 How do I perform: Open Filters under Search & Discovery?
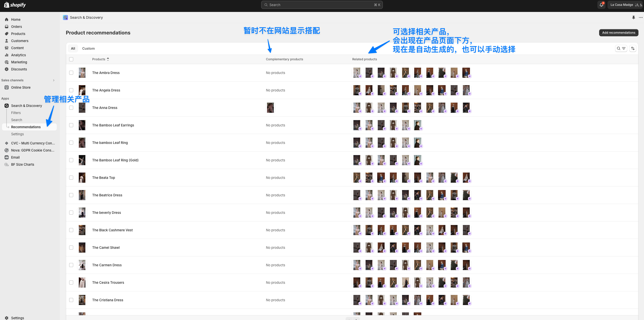(x=16, y=113)
